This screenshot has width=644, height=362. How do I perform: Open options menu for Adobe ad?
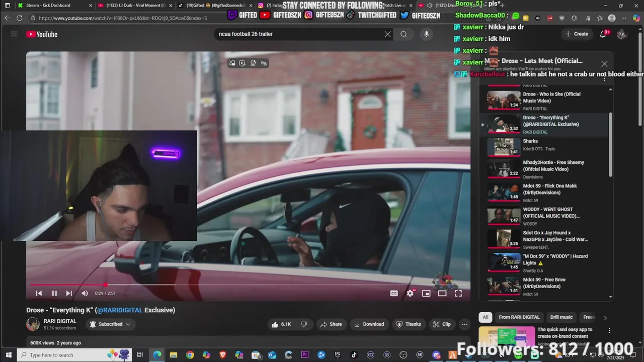click(x=609, y=331)
